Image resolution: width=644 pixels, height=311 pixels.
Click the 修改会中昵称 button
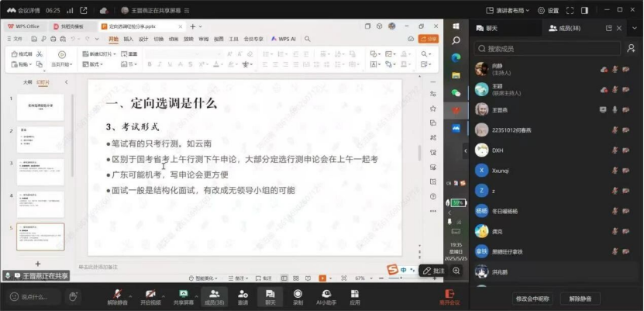pos(532,298)
